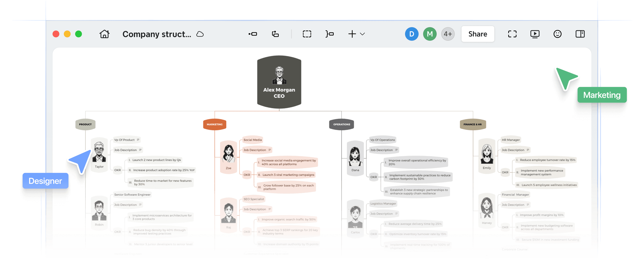This screenshot has width=644, height=259.
Task: Click the Share button
Action: tap(478, 34)
